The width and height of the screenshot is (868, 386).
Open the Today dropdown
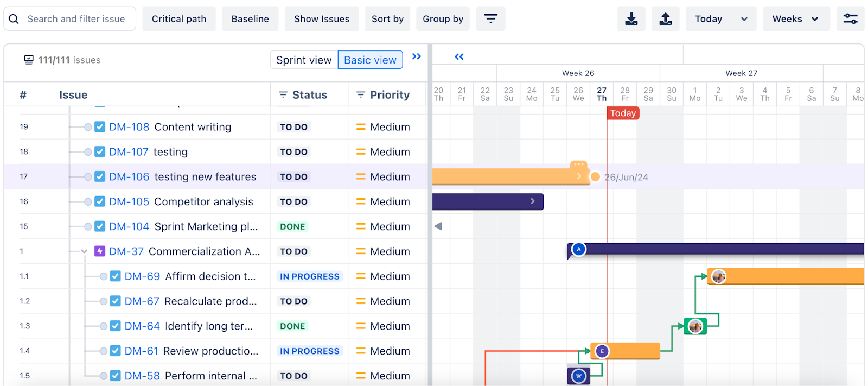720,19
